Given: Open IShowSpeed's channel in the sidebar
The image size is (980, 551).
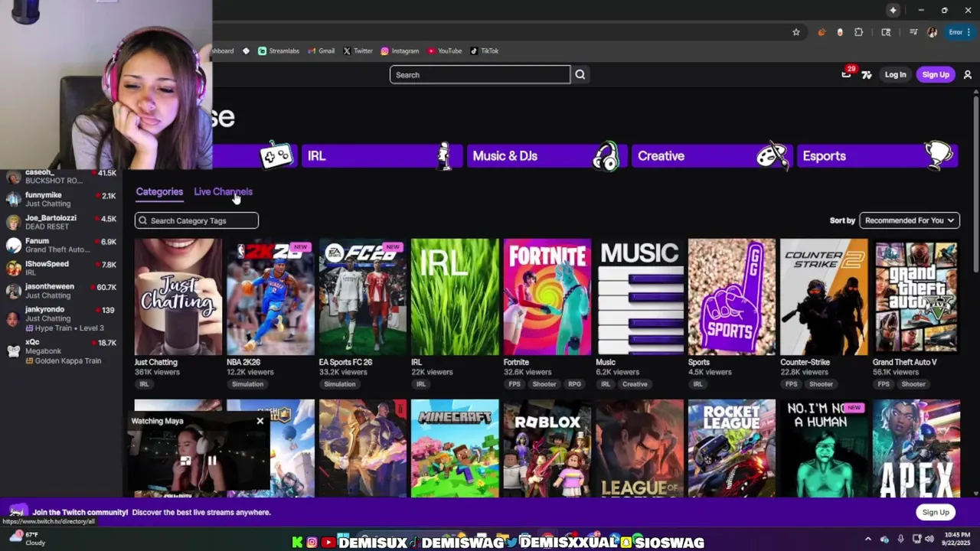Looking at the screenshot, I should point(61,268).
